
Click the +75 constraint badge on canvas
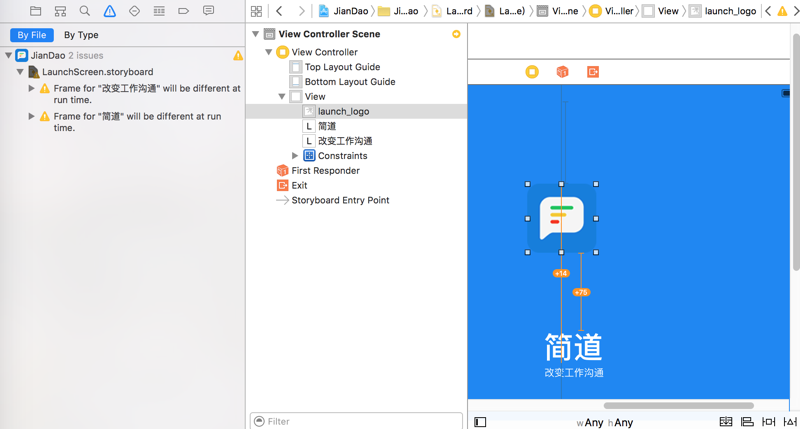coord(581,292)
